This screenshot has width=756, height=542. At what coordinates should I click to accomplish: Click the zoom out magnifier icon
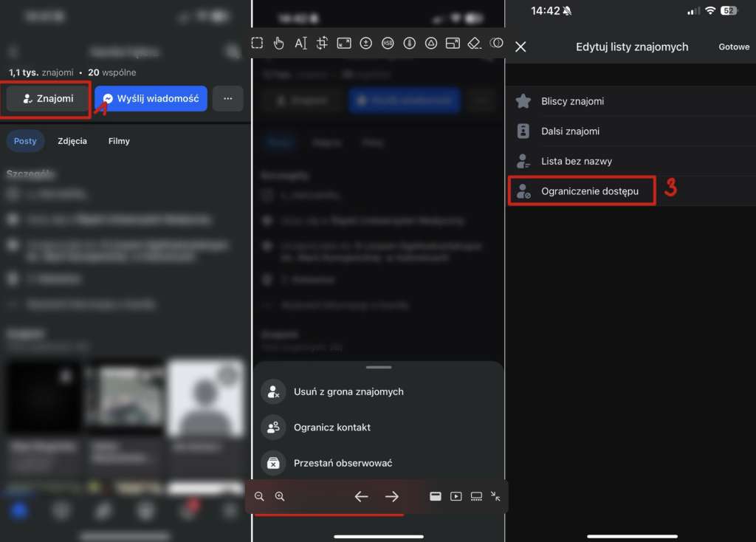point(259,497)
